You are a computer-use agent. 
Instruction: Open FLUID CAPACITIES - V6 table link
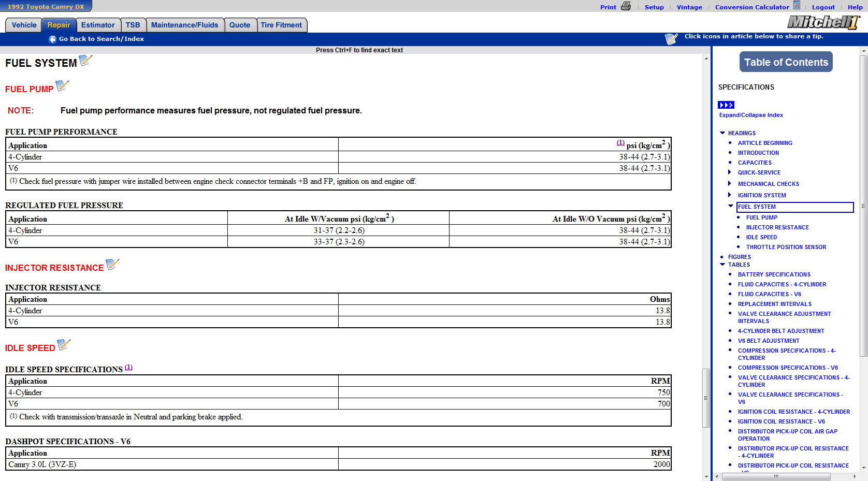coord(770,294)
